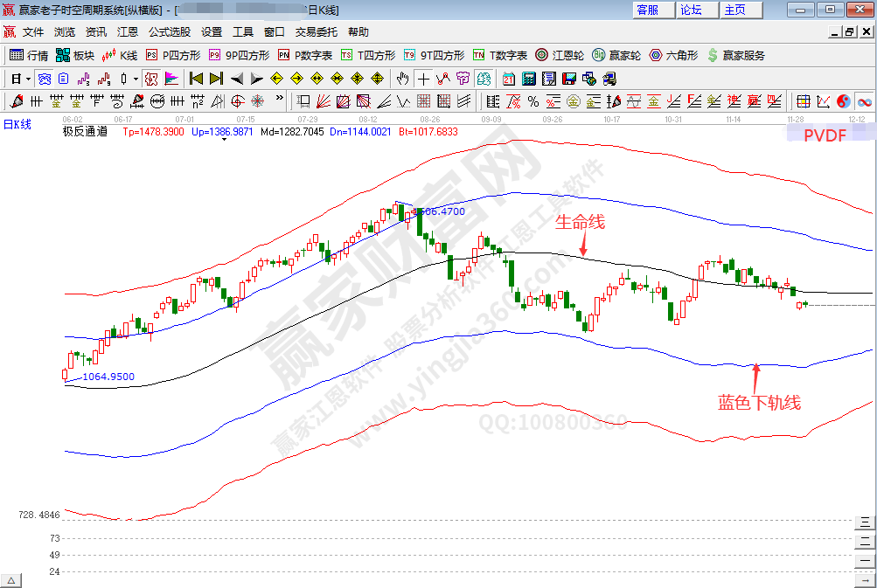Viewport: 877px width, 588px height.
Task: Open the 江恩 menu
Action: click(x=128, y=32)
